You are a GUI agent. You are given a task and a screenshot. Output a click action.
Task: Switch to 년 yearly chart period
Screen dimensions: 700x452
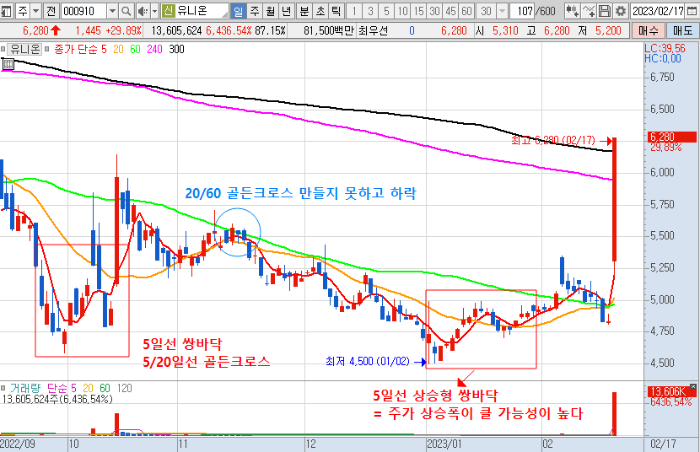[286, 11]
